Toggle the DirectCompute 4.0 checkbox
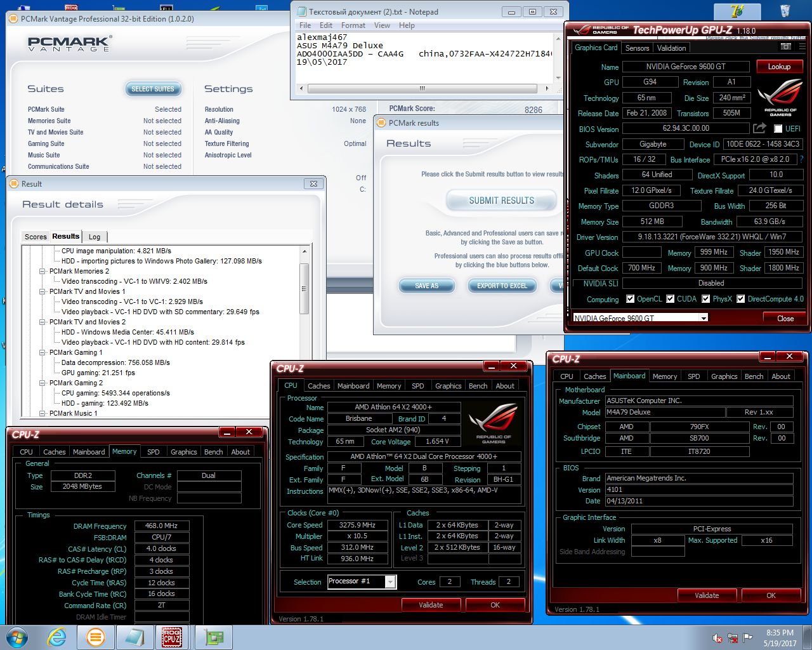 [x=740, y=298]
